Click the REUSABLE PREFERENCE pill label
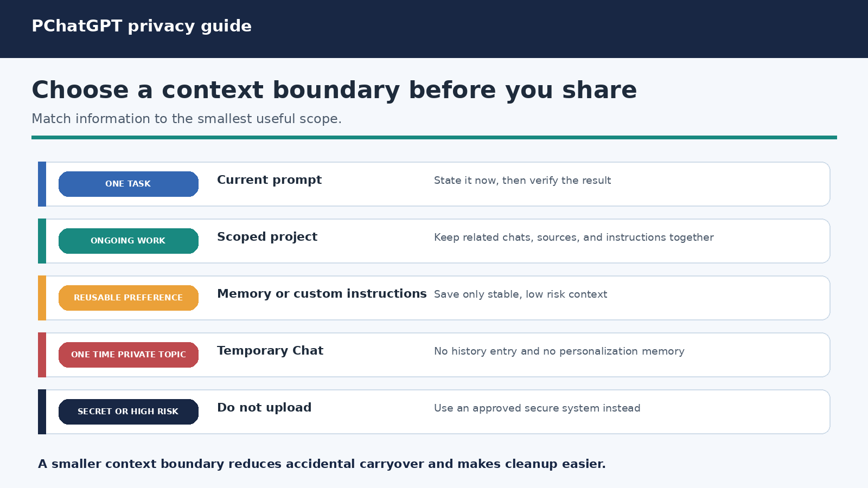The image size is (868, 488). click(129, 298)
